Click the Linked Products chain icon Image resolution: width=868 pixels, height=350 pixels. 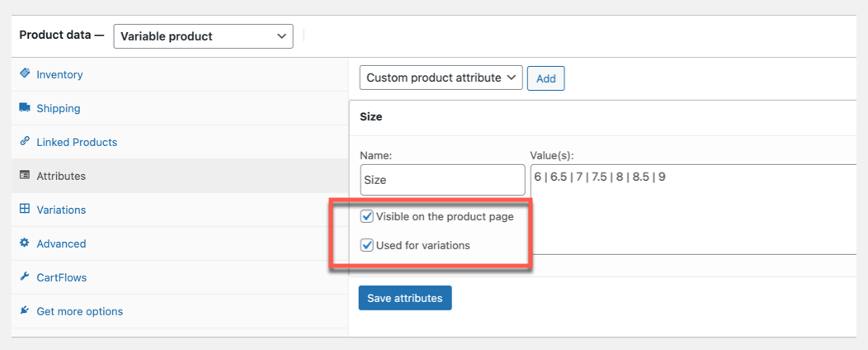click(25, 142)
